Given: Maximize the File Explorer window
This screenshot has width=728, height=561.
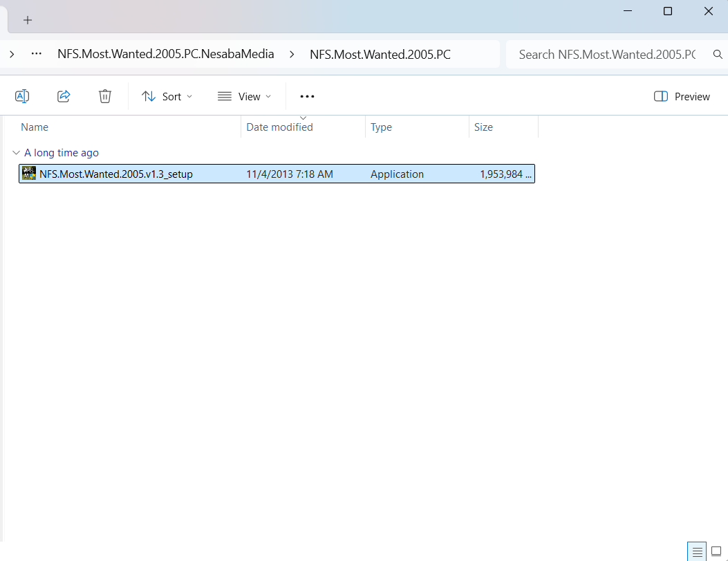Looking at the screenshot, I should pyautogui.click(x=668, y=11).
